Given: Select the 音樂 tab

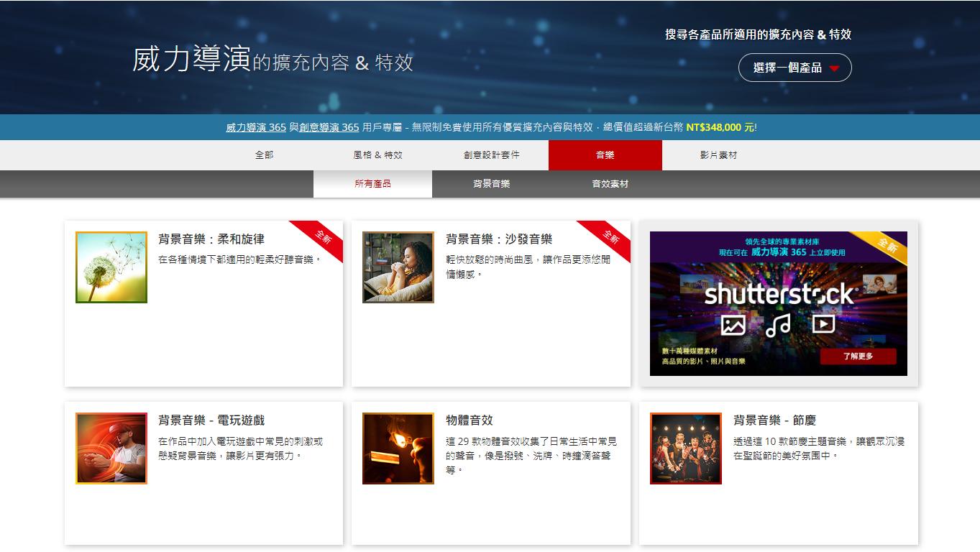Looking at the screenshot, I should [x=605, y=155].
